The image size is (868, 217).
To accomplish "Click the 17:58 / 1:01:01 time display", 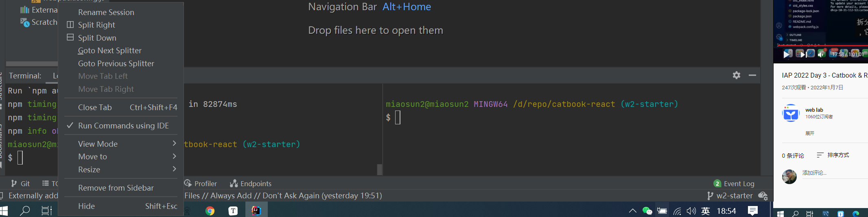I will point(848,54).
